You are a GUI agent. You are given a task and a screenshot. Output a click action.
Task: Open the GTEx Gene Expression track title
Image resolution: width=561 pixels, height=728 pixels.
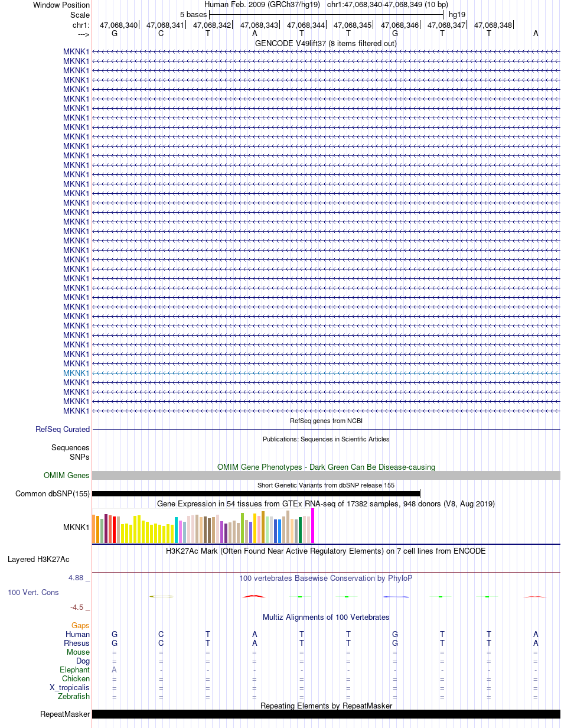[326, 503]
